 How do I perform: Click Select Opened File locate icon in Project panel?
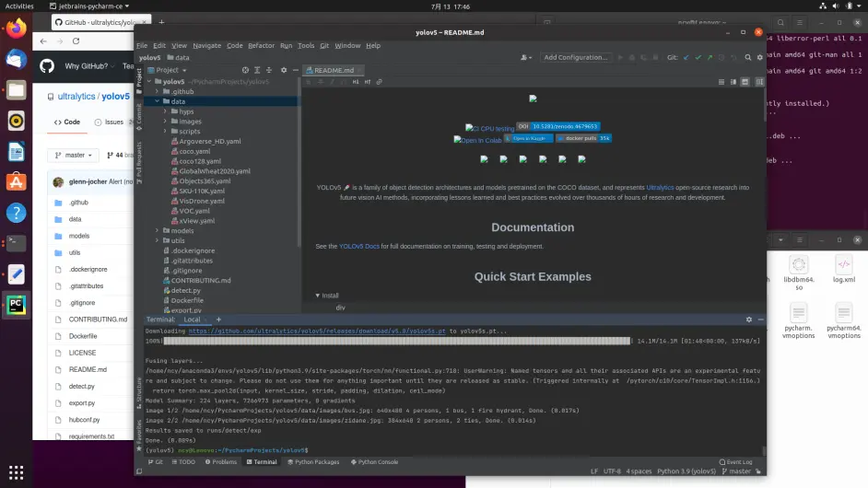pyautogui.click(x=245, y=70)
